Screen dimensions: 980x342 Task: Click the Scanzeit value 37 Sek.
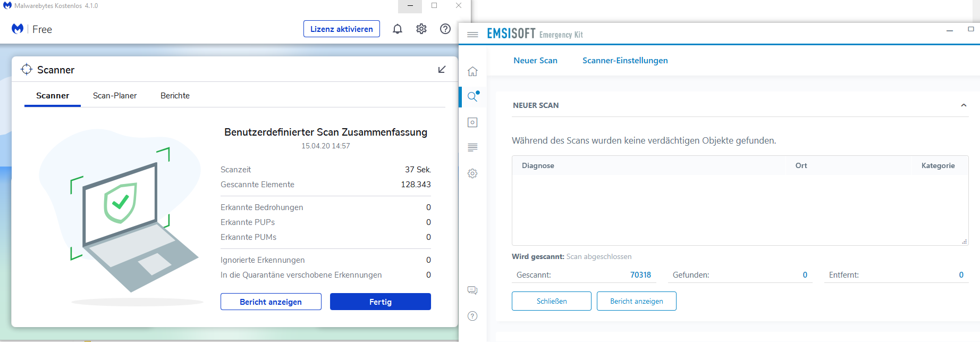[418, 170]
